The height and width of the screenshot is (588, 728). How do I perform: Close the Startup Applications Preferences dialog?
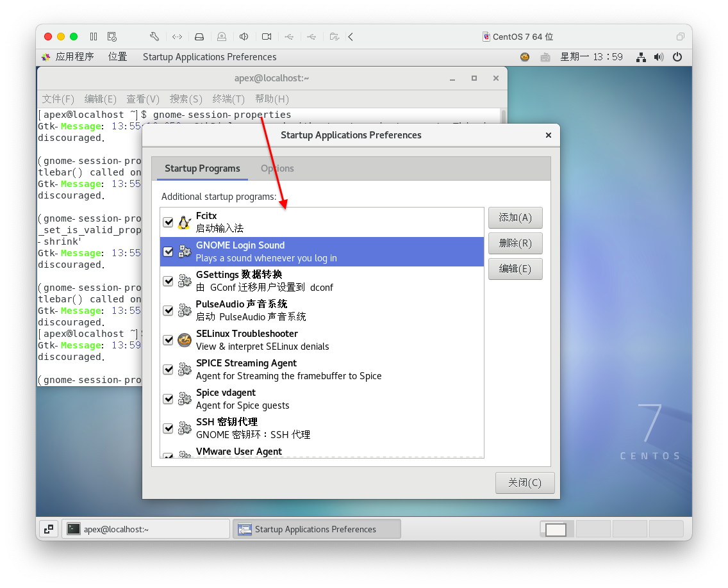point(549,135)
